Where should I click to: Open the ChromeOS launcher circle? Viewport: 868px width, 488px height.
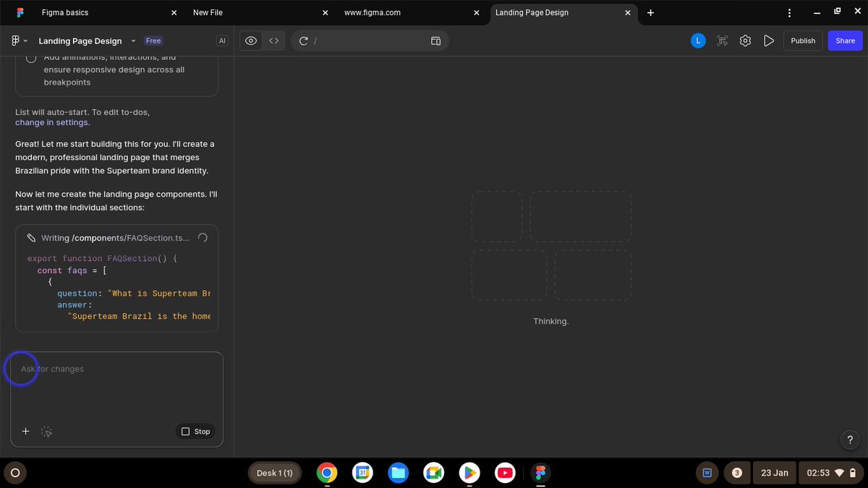15,473
